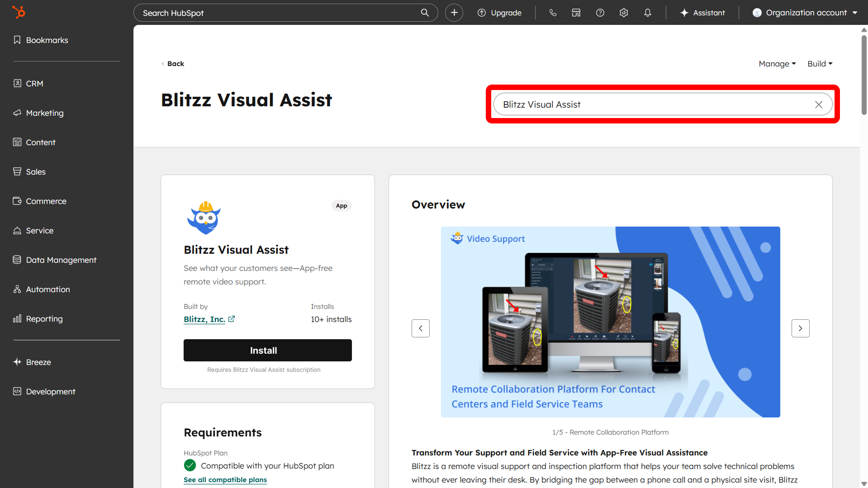Open the plus create menu
The image size is (868, 488).
coord(454,13)
